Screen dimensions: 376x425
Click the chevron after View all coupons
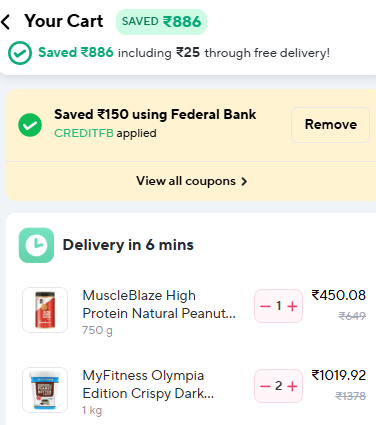[x=244, y=181]
